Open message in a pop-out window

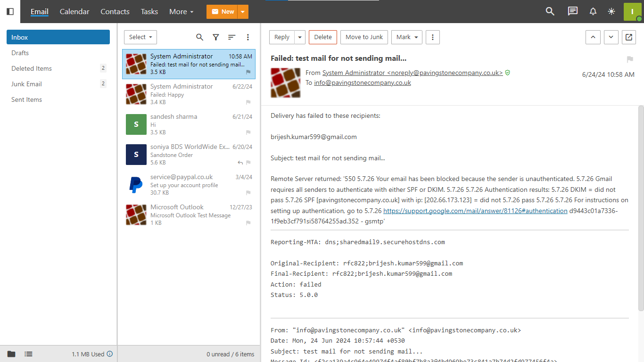(628, 37)
